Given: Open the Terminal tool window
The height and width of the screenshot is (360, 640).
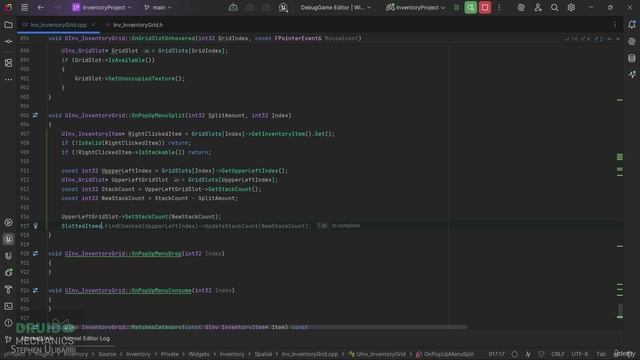Looking at the screenshot, I should click(x=8, y=306).
